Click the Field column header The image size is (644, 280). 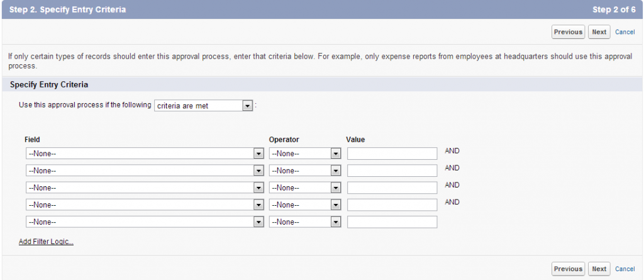click(32, 140)
